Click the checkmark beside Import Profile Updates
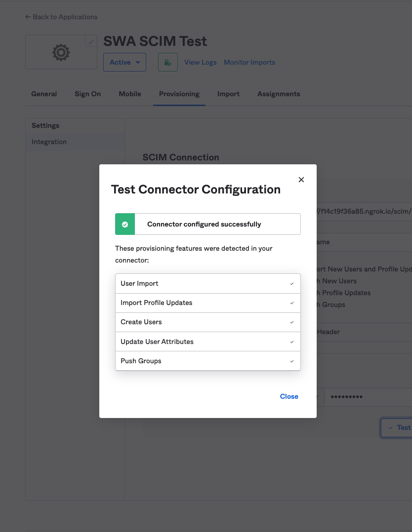This screenshot has width=412, height=532. (292, 303)
